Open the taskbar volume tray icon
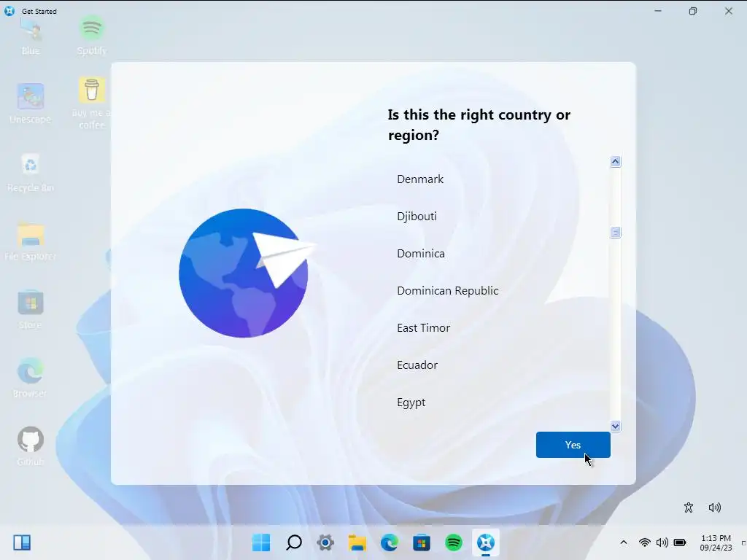Viewport: 747px width, 560px height. point(662,542)
